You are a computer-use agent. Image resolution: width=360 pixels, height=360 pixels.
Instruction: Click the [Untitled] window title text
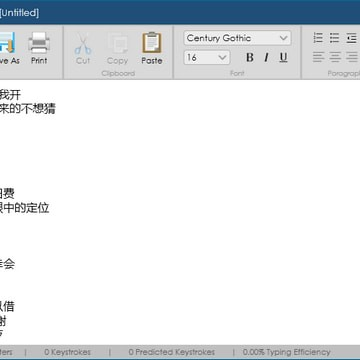(x=19, y=13)
